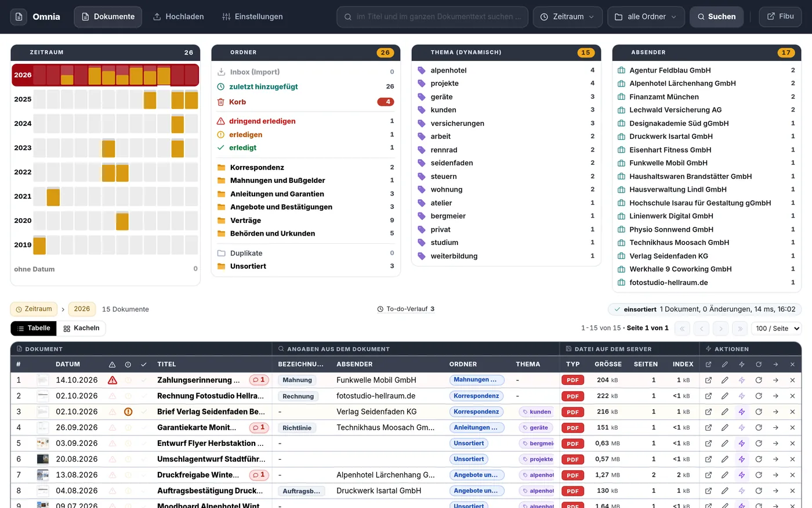
Task: Open the Zeitraum dropdown in top bar
Action: point(567,17)
